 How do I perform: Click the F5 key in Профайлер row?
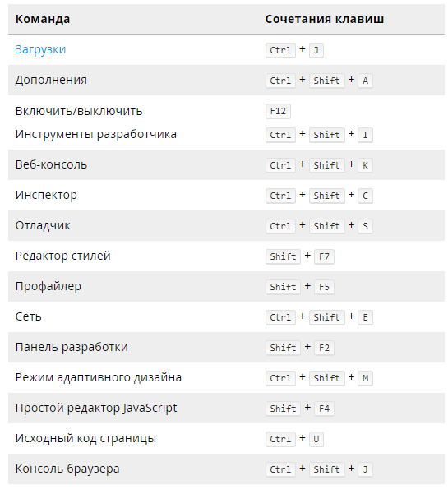click(x=324, y=287)
